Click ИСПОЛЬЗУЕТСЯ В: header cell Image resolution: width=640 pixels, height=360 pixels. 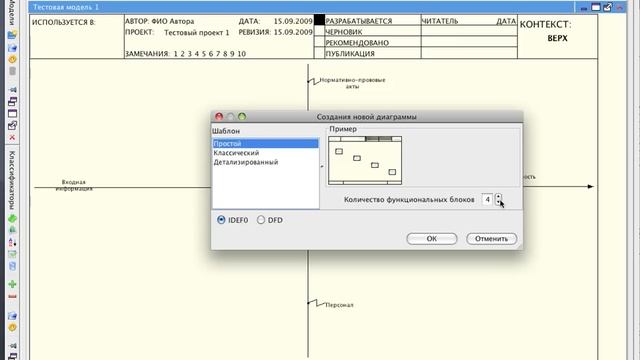click(x=64, y=22)
